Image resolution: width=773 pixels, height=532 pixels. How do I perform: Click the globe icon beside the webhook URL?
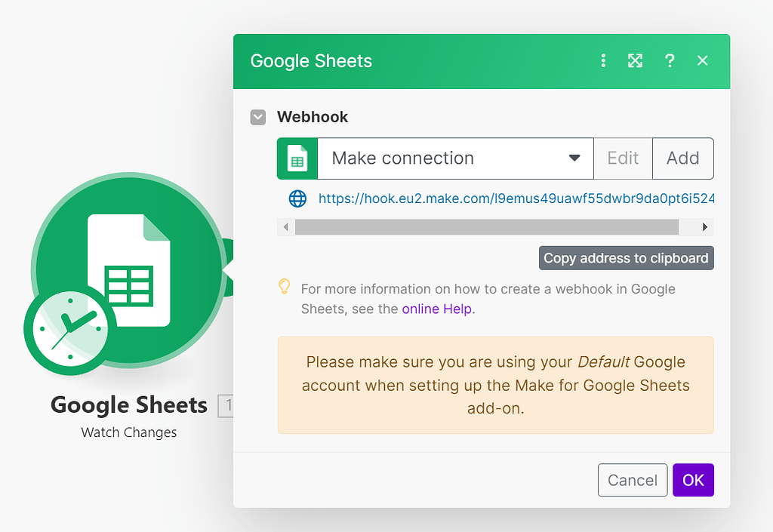pos(298,198)
